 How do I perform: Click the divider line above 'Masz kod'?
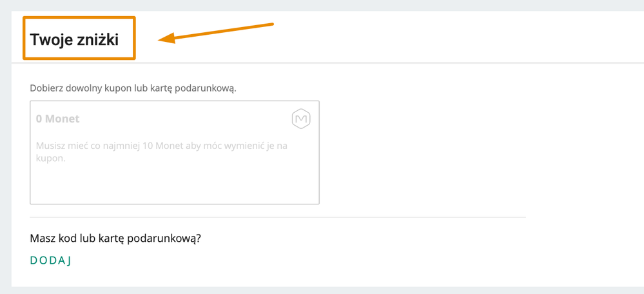click(x=278, y=217)
